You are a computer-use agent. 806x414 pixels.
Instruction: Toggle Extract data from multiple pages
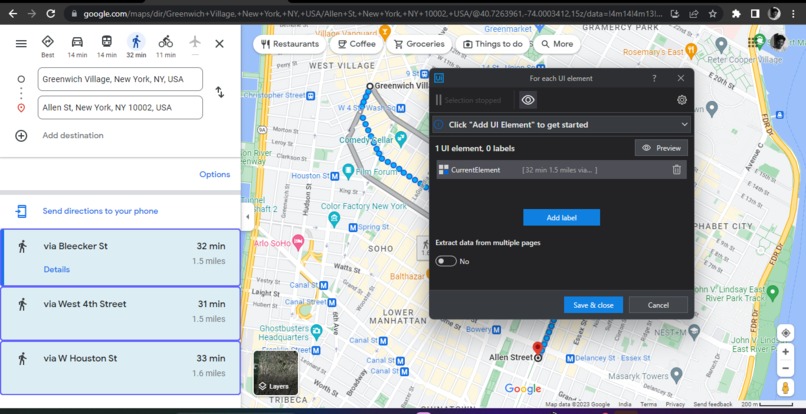pyautogui.click(x=446, y=261)
